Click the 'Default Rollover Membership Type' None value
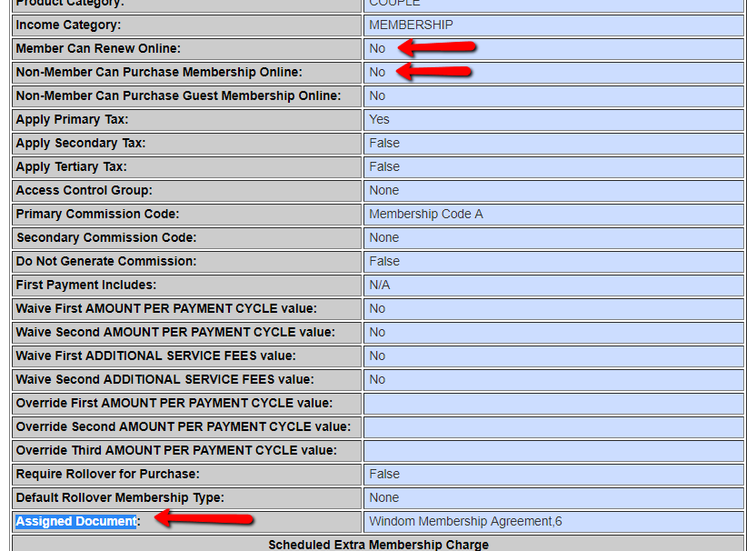Viewport: 756px width, 551px height. click(x=383, y=497)
